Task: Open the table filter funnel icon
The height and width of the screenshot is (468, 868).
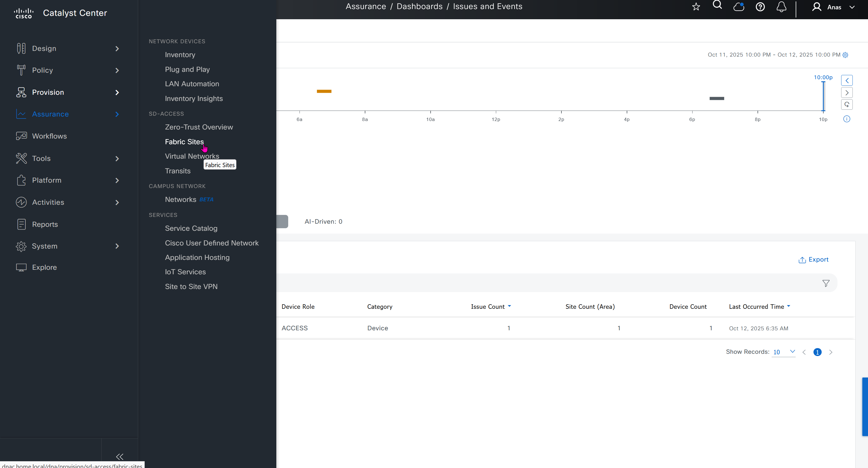Action: click(826, 283)
